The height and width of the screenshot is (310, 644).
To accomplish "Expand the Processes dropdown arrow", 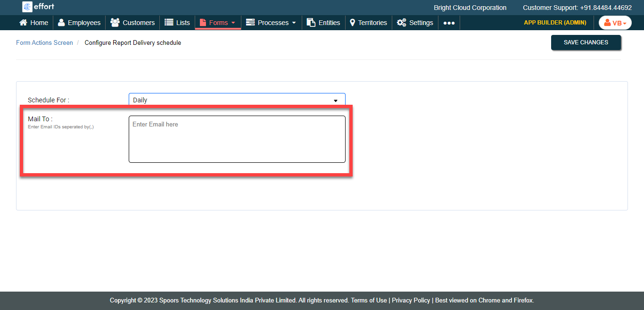I will point(294,22).
